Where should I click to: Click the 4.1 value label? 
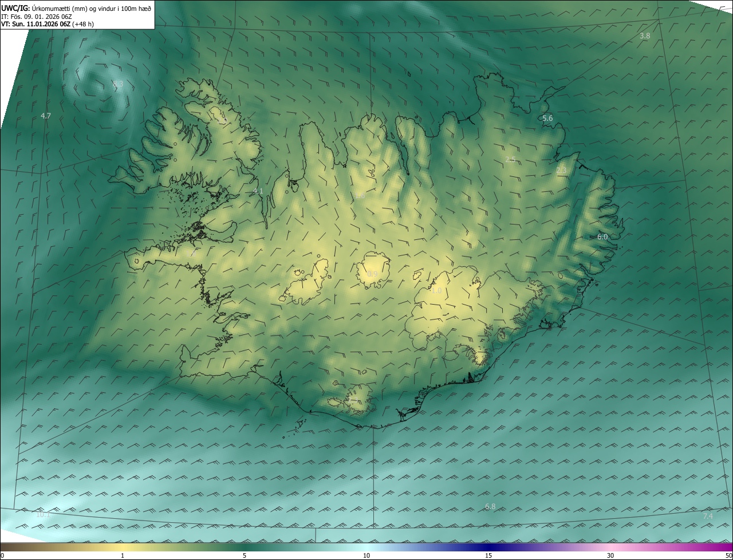pyautogui.click(x=258, y=191)
